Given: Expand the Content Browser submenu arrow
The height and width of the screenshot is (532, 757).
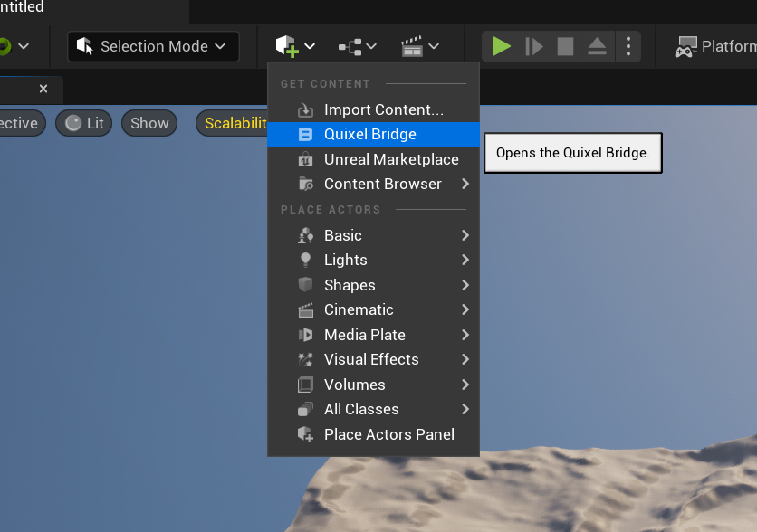Looking at the screenshot, I should 465,184.
